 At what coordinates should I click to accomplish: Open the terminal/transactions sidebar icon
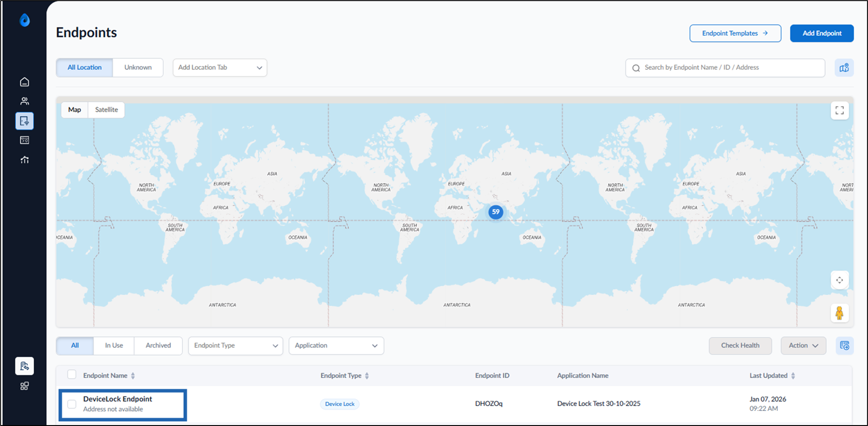click(25, 140)
